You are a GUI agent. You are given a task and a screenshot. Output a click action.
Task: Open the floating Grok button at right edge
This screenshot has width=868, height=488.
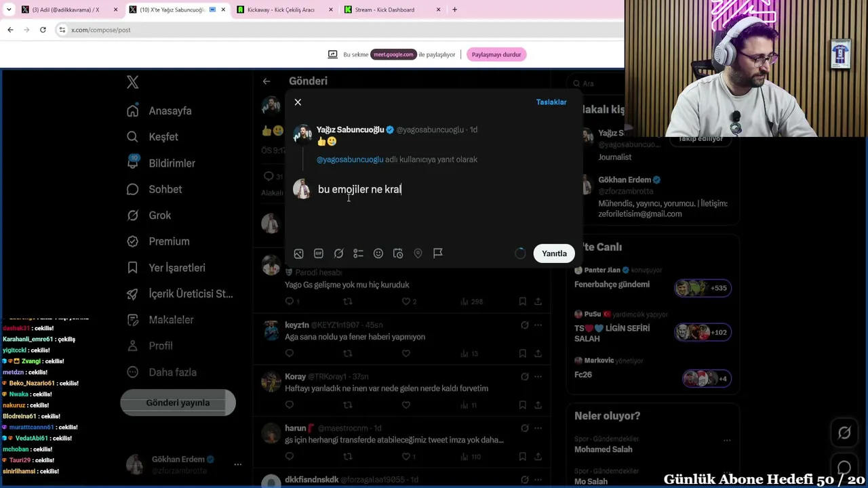[x=844, y=433]
